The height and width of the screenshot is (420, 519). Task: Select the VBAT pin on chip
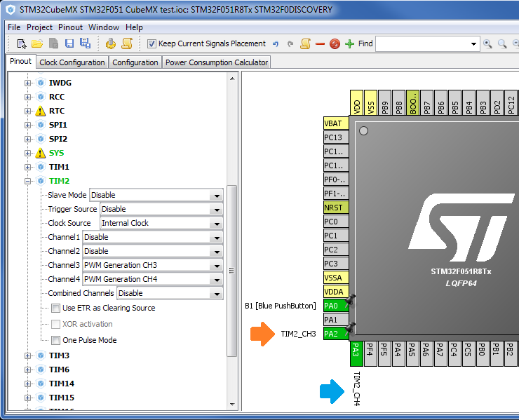coord(336,124)
